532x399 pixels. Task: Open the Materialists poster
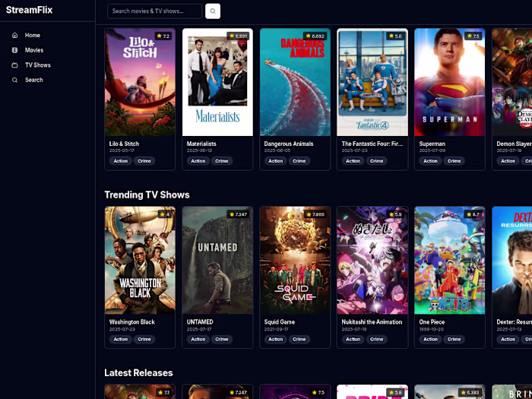217,82
